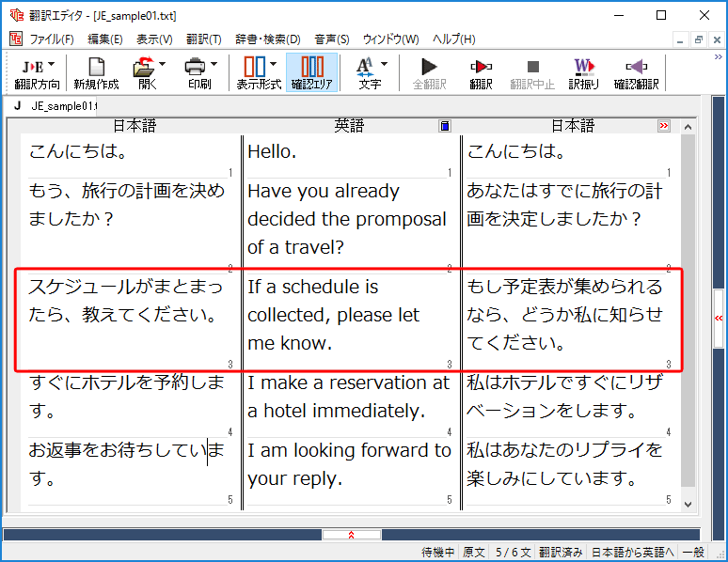The width and height of the screenshot is (728, 562).
Task: Open the ヘルプ(H) menu
Action: coord(453,39)
